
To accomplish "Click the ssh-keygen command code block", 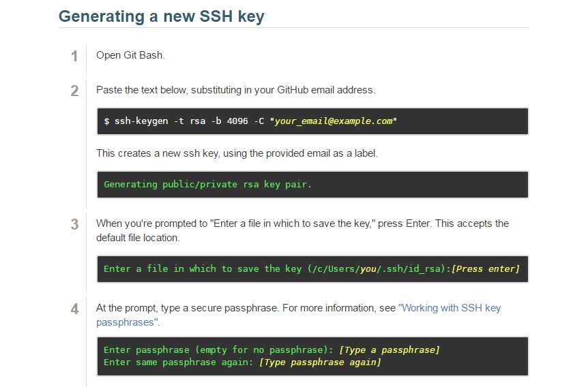I will (312, 121).
